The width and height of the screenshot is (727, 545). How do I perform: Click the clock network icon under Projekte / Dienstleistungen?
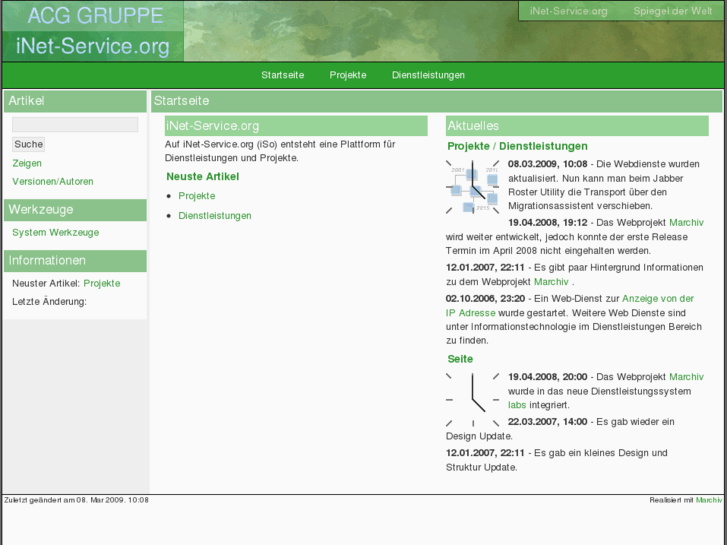click(x=472, y=187)
